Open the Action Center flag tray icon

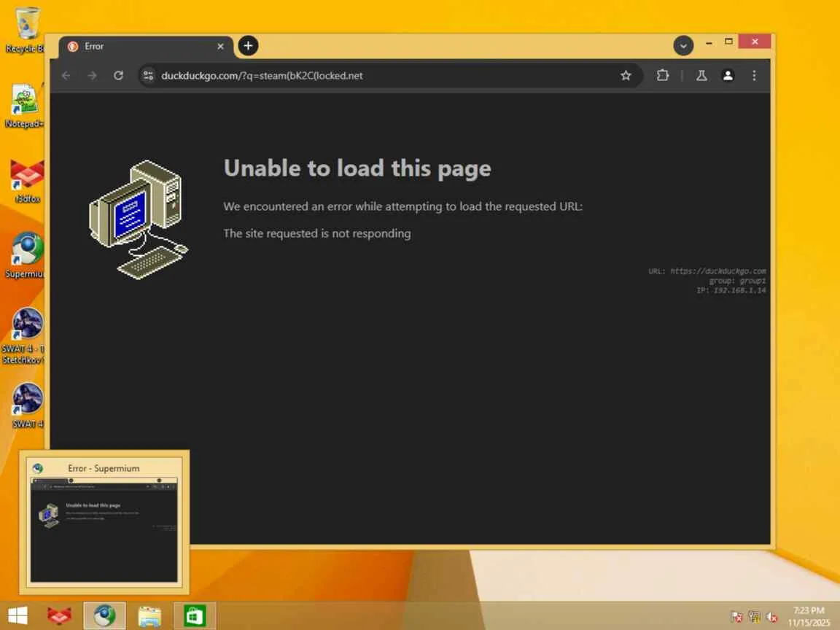point(736,617)
